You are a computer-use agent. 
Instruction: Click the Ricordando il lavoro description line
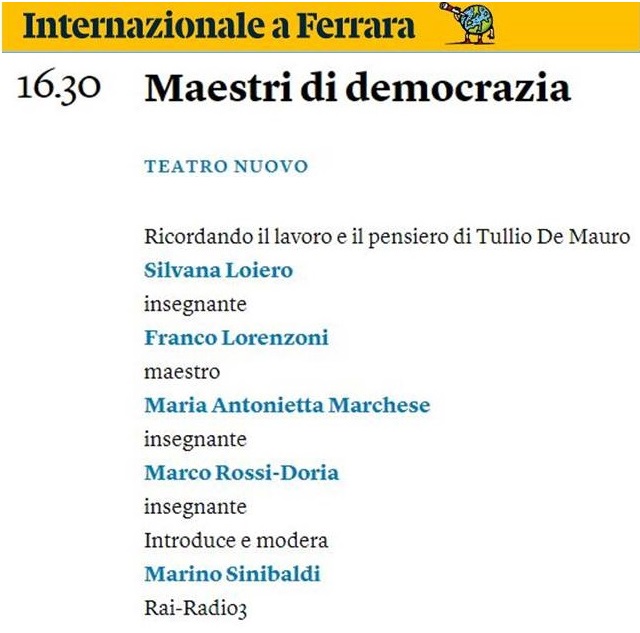click(x=387, y=237)
